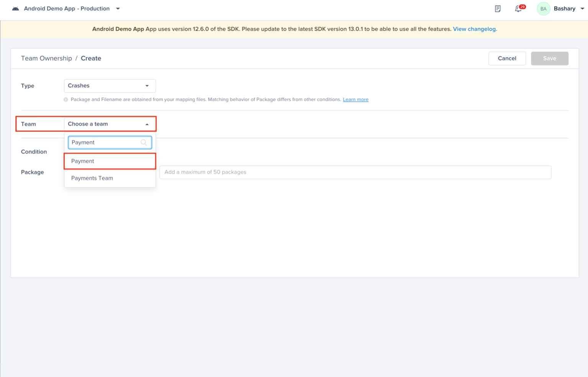Follow the Learn more link
Viewport: 588px width, 377px height.
[x=355, y=100]
